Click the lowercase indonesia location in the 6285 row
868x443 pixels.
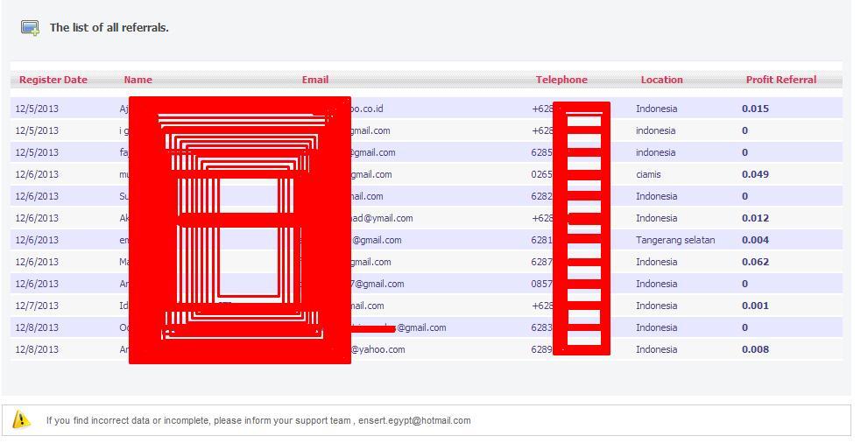(x=656, y=152)
